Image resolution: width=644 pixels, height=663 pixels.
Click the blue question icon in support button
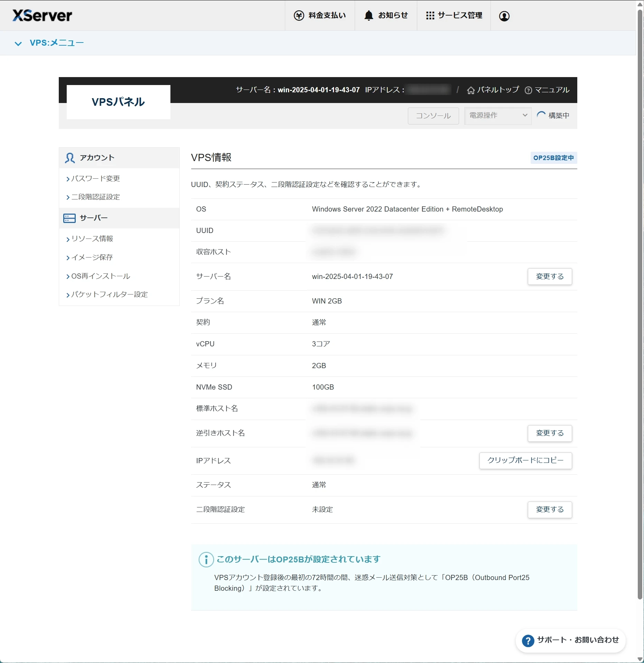point(528,641)
